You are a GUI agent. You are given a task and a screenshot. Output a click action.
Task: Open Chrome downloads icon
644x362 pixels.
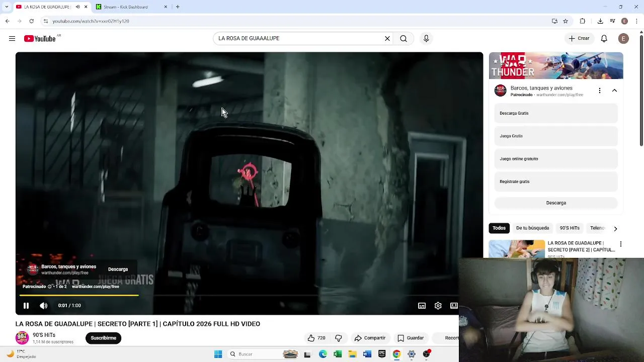pos(600,21)
